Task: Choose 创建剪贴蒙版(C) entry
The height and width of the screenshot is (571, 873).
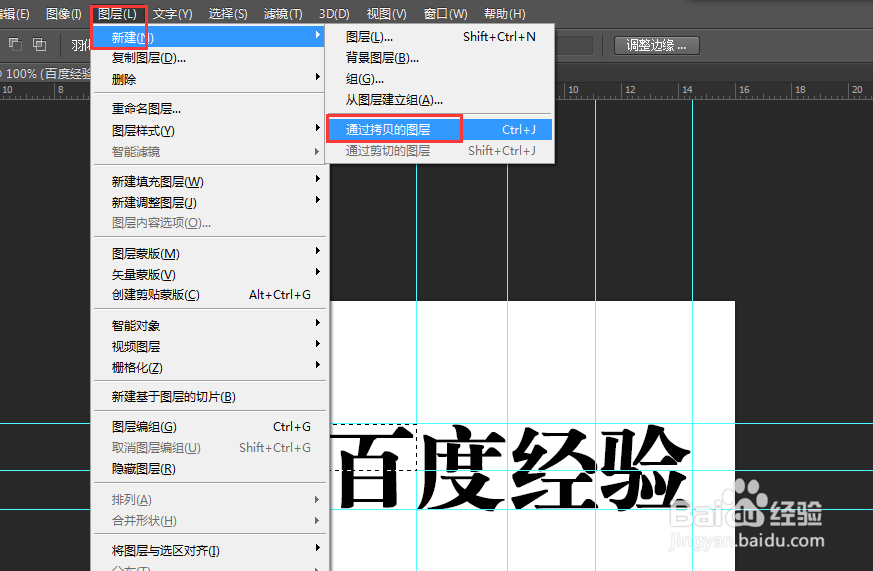Action: (209, 295)
